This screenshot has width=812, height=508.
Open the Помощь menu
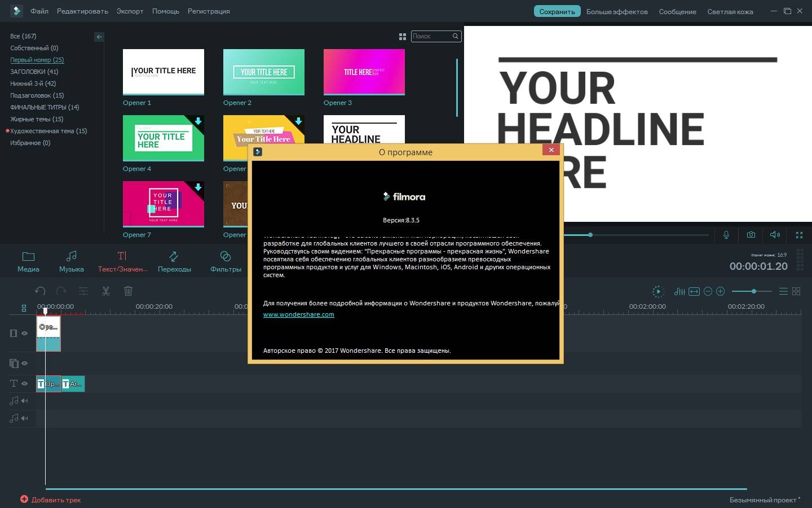point(166,11)
